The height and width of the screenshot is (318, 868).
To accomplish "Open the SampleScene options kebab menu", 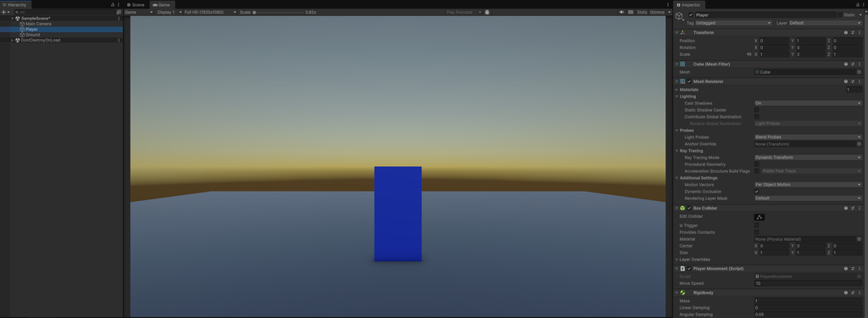I will 119,19.
